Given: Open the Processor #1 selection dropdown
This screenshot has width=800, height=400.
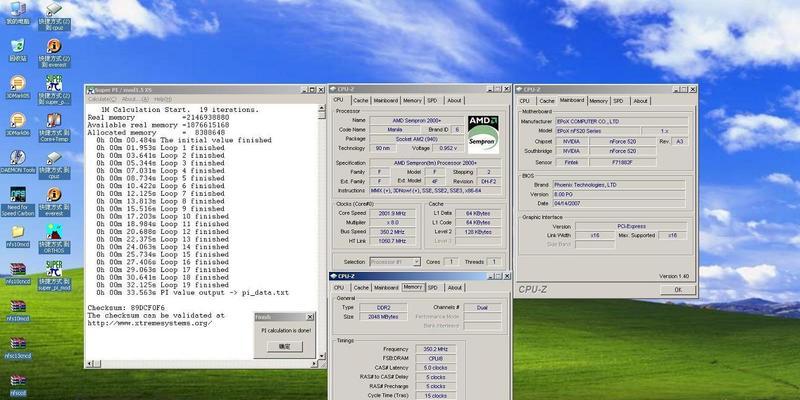Looking at the screenshot, I should click(x=395, y=262).
